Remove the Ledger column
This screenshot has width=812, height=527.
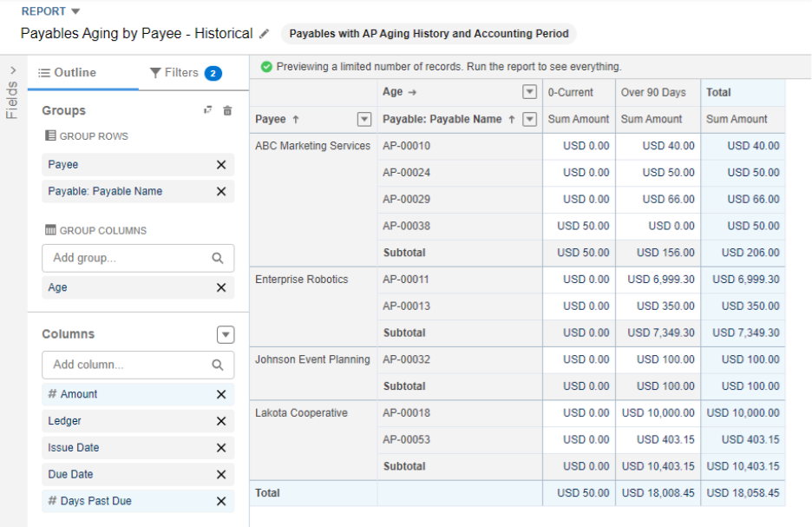tap(221, 421)
